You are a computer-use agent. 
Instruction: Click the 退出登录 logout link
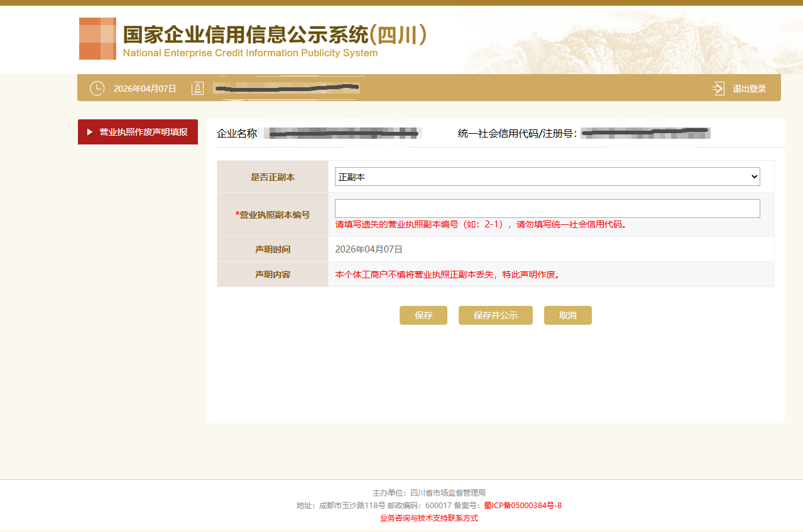[749, 89]
